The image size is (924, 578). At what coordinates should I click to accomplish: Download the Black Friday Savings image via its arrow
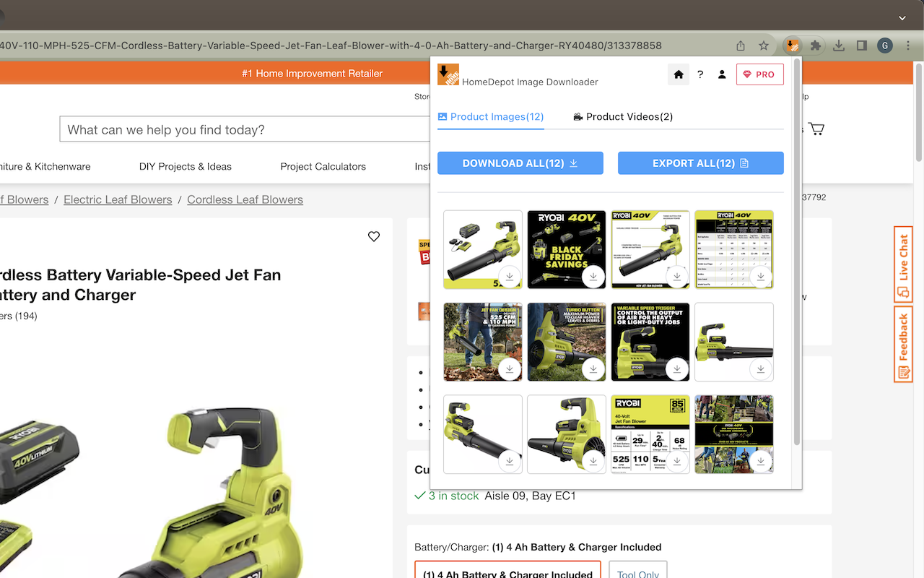coord(593,276)
